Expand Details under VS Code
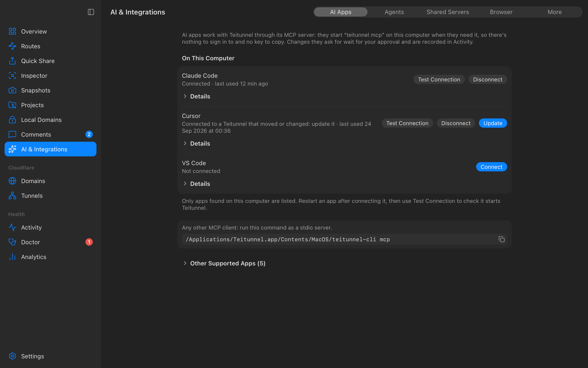 pyautogui.click(x=196, y=184)
